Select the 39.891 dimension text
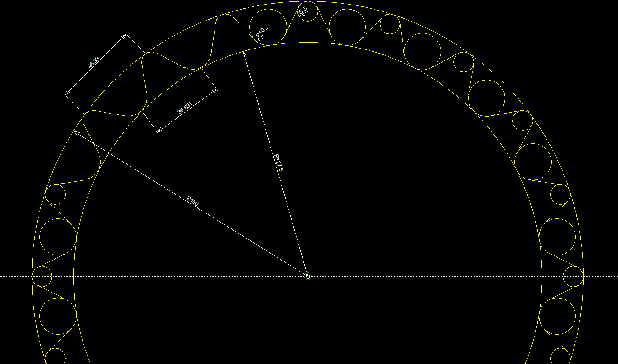This screenshot has height=364, width=618. [184, 108]
